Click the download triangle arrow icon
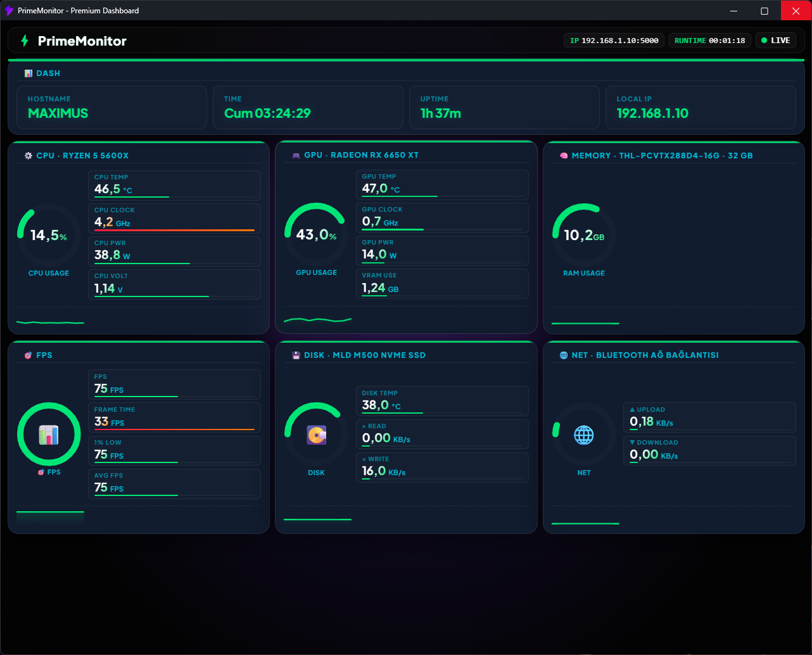This screenshot has width=812, height=655. [x=632, y=443]
